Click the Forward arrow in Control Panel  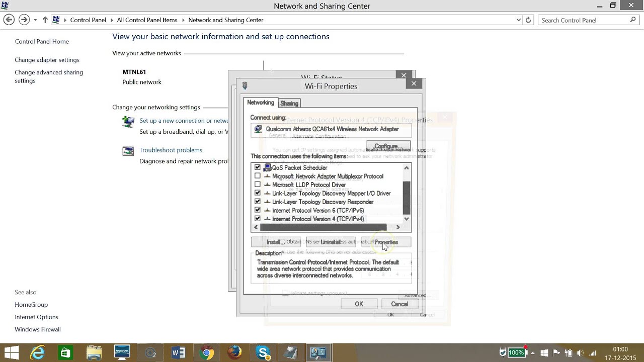(24, 20)
